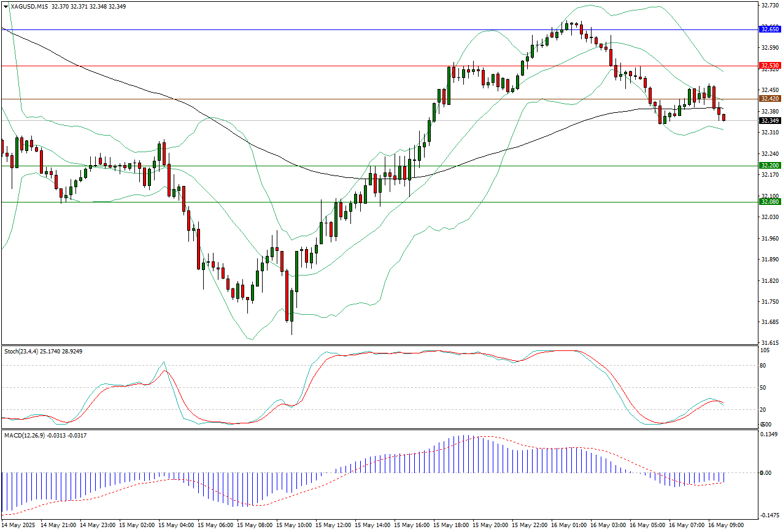Click the MACD(12,26,9) indicator label
This screenshot has height=532, width=783.
(23, 435)
